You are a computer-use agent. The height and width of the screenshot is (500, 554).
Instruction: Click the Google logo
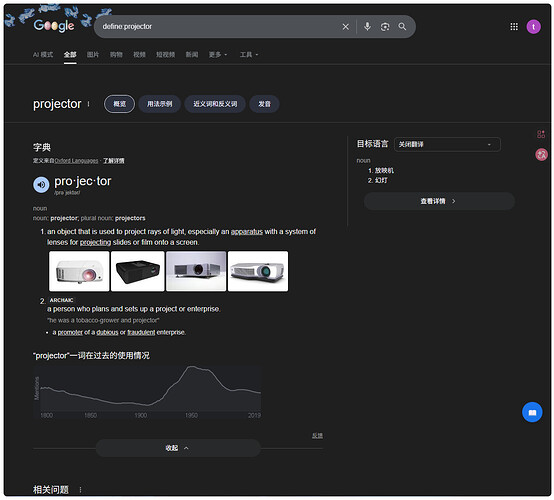(54, 25)
